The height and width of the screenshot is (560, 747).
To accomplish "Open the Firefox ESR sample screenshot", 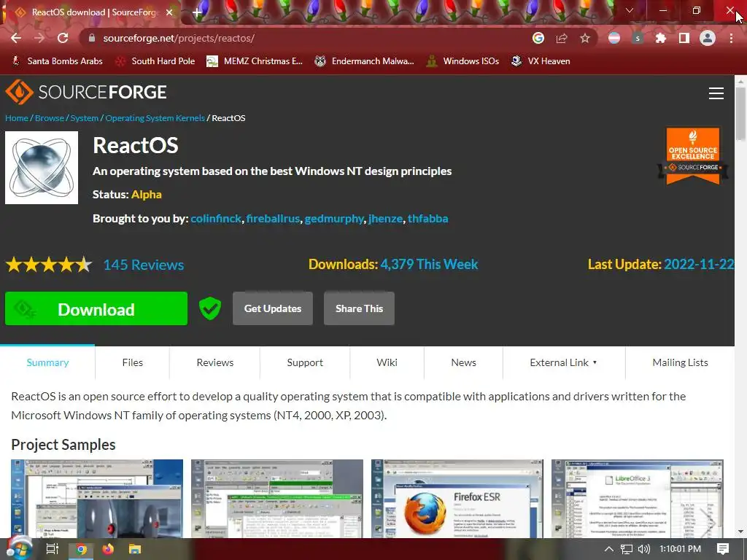I will pos(457,499).
